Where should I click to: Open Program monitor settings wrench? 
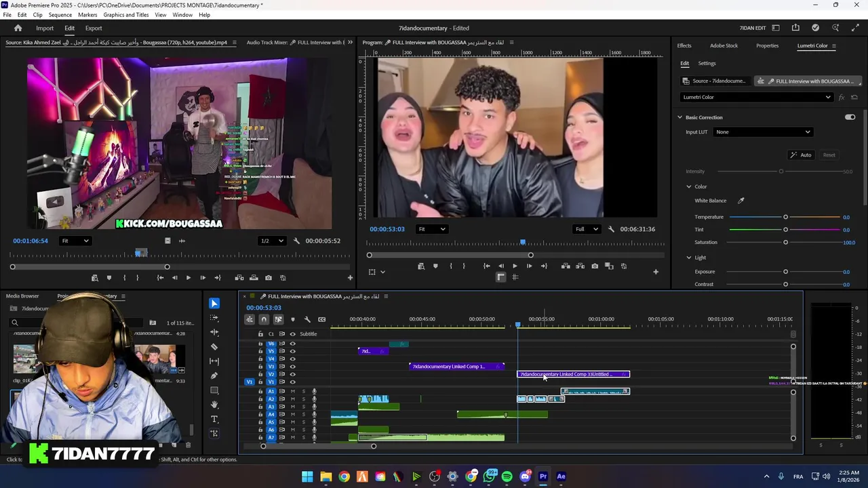611,229
